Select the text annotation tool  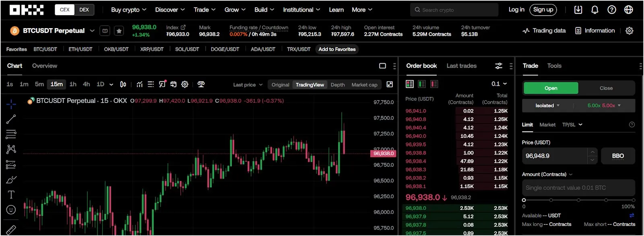click(11, 195)
